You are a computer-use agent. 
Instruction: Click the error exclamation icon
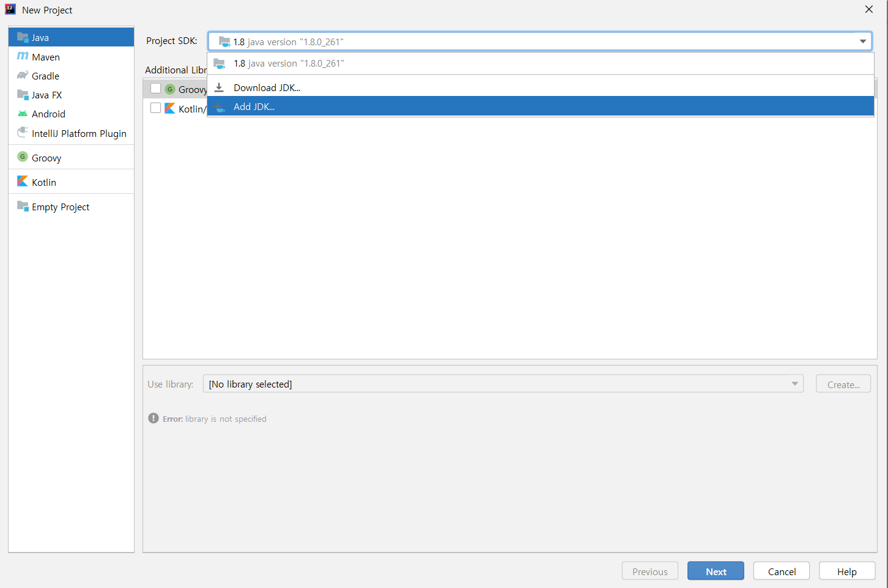(x=154, y=418)
